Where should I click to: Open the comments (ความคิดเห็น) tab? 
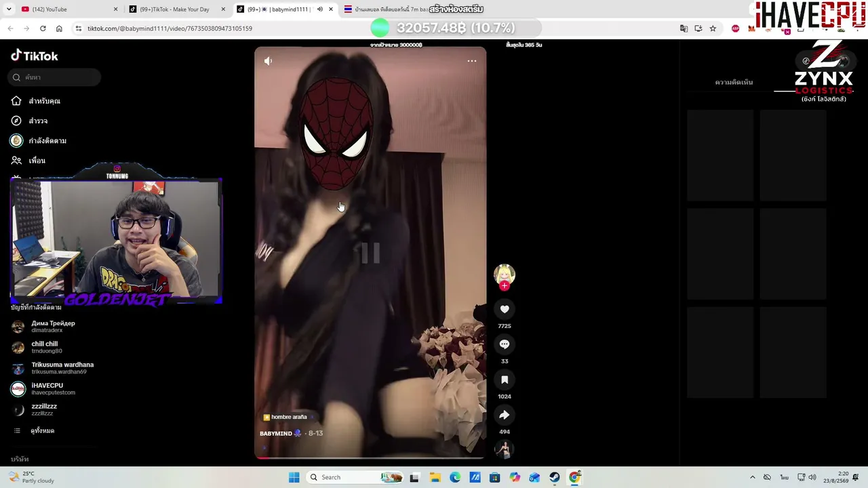point(734,83)
